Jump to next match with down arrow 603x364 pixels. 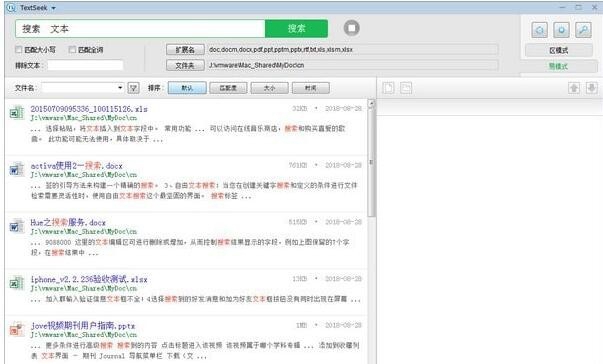click(x=591, y=88)
